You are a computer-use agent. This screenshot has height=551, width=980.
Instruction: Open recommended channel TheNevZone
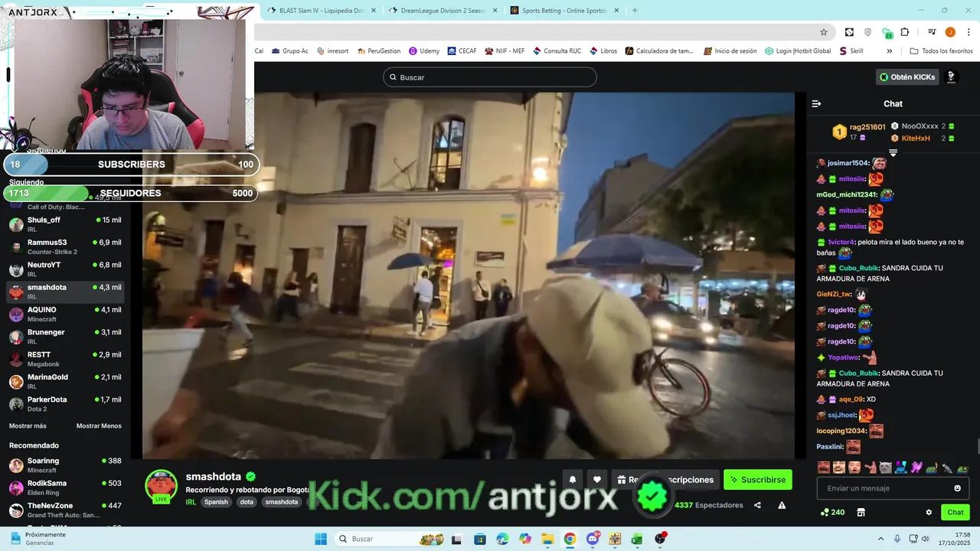(x=65, y=510)
